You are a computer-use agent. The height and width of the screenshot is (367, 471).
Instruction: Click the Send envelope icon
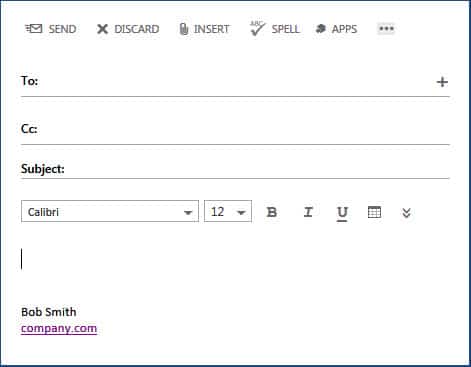pos(34,29)
